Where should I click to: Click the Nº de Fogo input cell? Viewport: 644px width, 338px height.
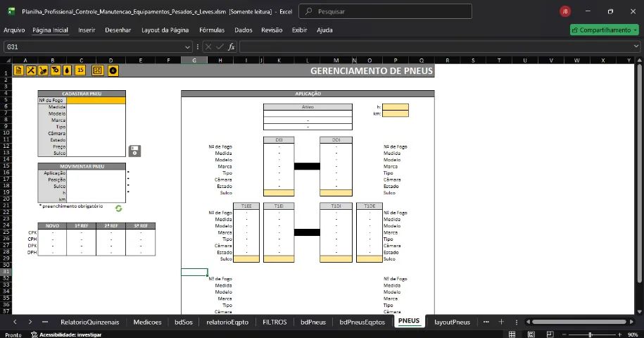point(96,100)
